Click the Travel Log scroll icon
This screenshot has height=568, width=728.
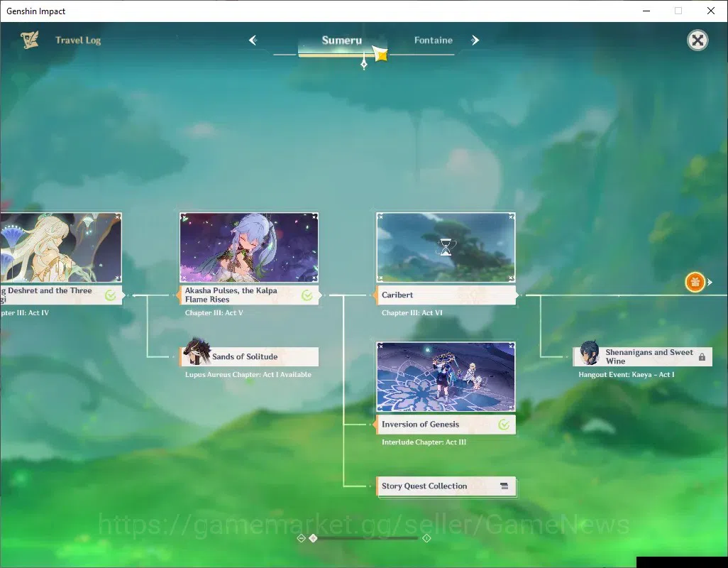pos(30,40)
